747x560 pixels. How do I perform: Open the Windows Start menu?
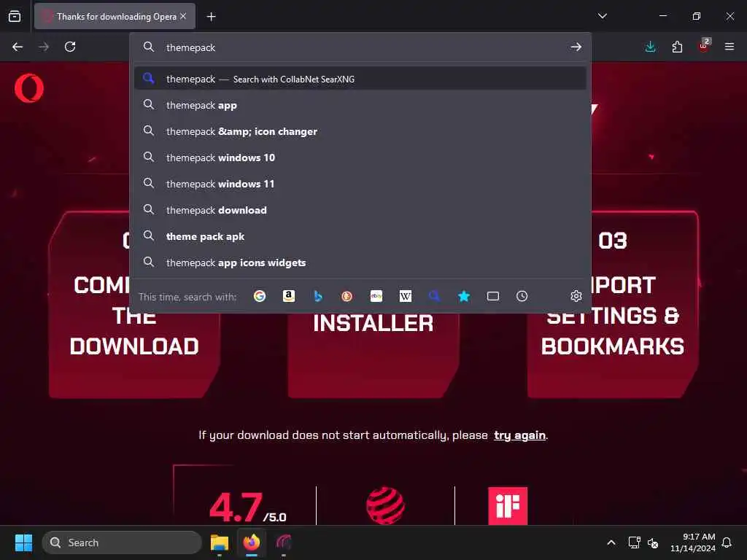click(23, 542)
